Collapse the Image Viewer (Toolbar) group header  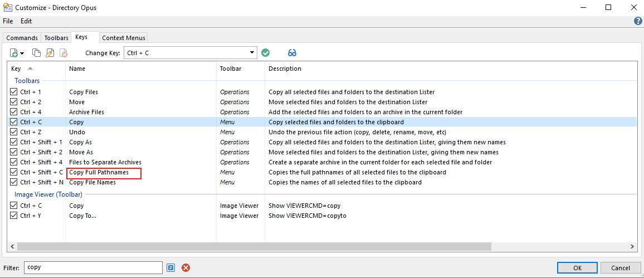[48, 194]
